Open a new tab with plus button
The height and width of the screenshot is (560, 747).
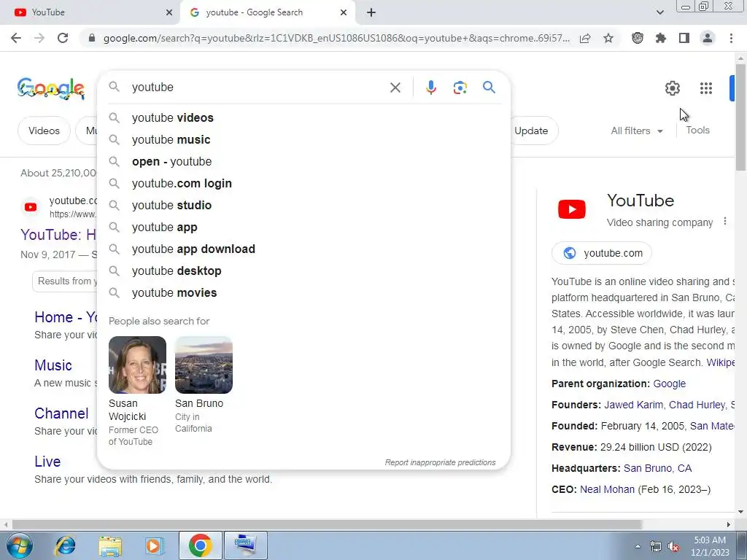point(371,12)
